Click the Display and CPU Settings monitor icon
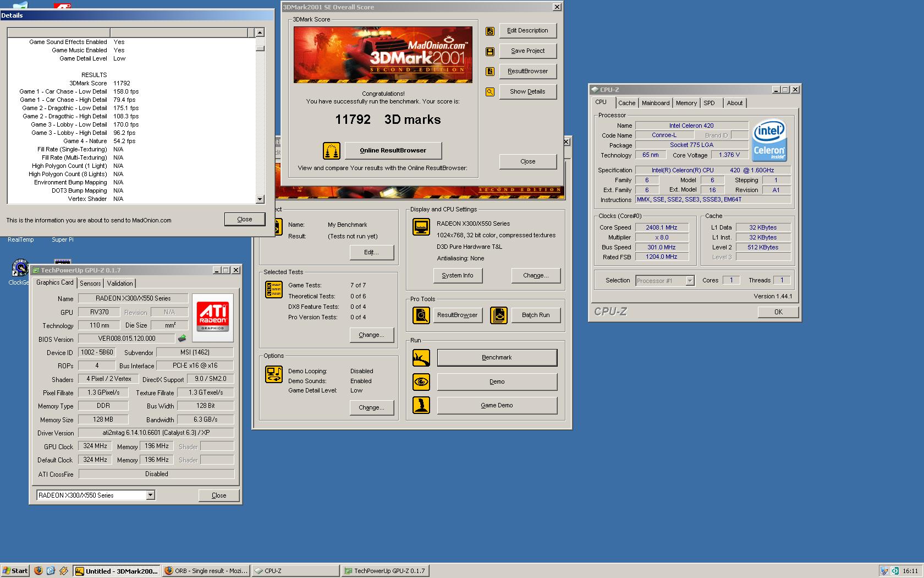This screenshot has height=578, width=924. click(x=421, y=227)
